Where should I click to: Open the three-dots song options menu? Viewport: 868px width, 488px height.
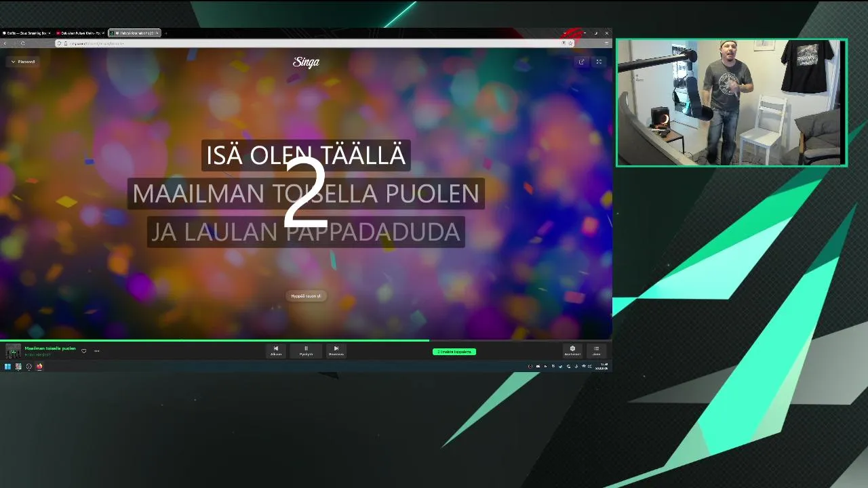[x=97, y=351]
